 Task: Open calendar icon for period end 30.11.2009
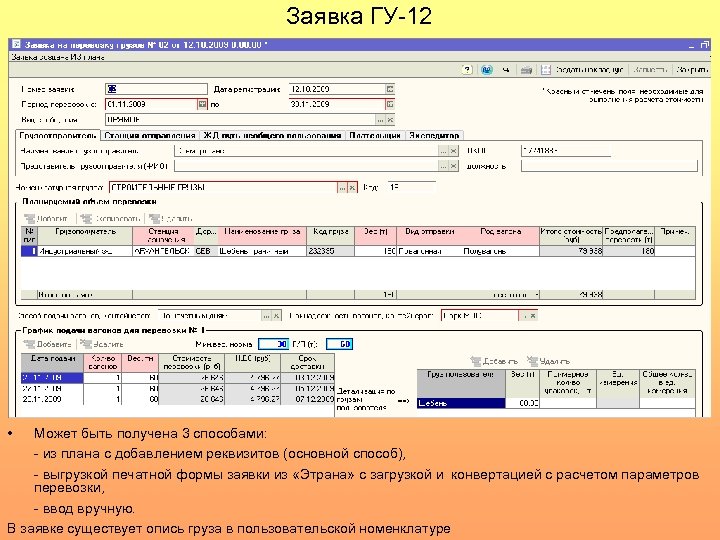(390, 104)
